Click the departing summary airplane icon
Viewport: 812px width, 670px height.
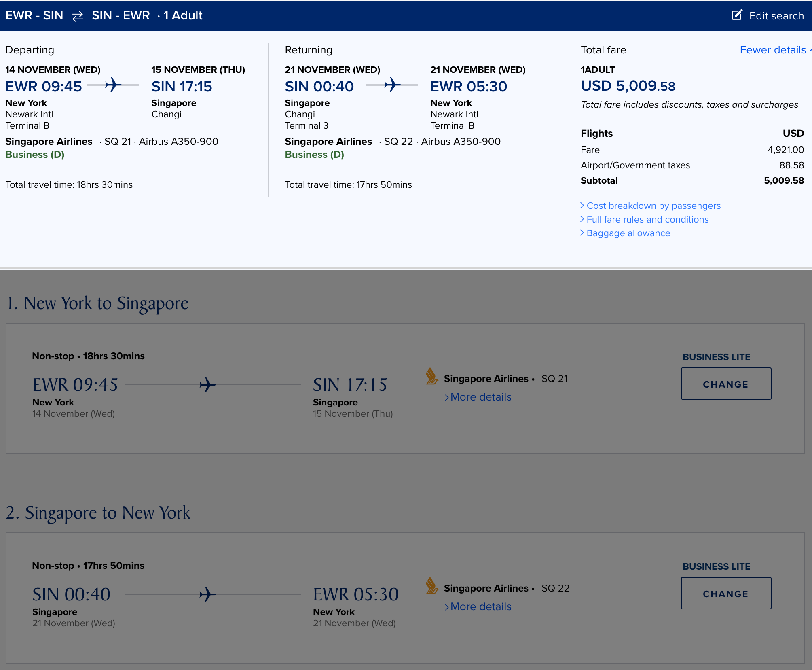coord(113,85)
